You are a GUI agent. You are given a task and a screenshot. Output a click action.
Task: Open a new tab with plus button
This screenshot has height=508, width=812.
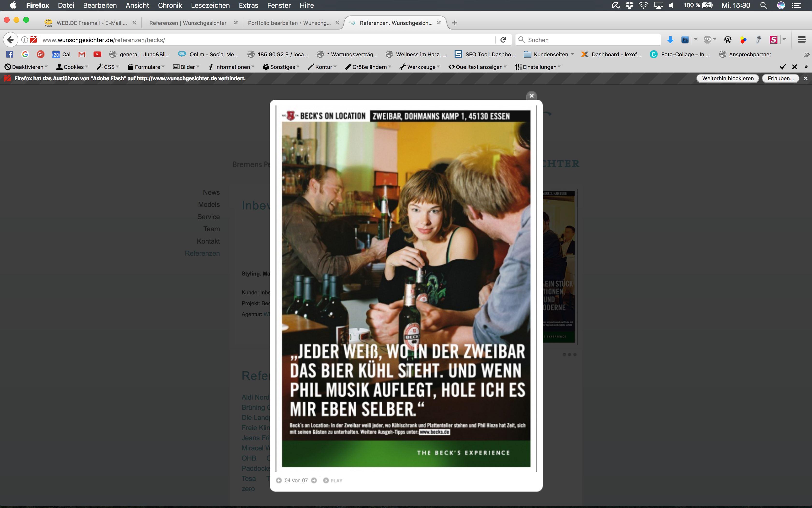point(455,23)
